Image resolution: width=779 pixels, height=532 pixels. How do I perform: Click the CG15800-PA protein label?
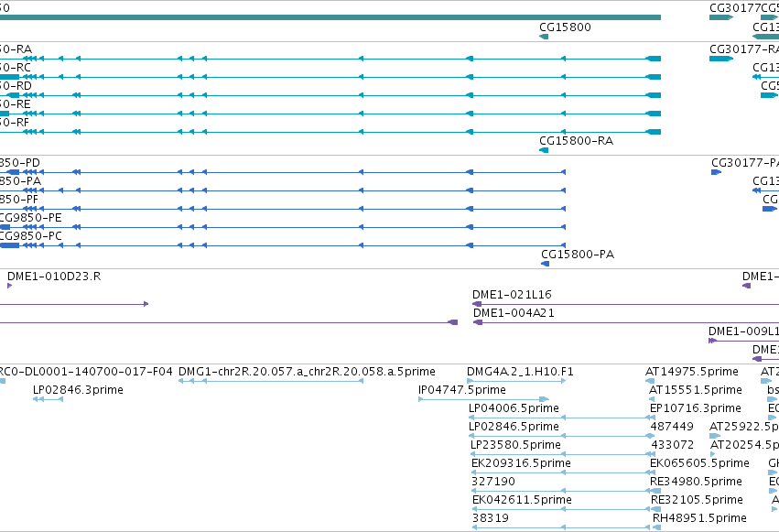point(578,254)
